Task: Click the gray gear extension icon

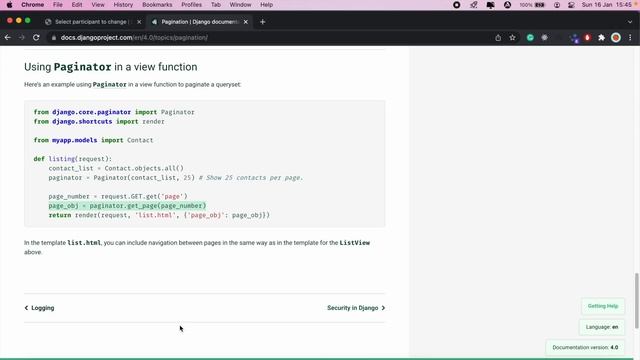Action: coord(544,38)
